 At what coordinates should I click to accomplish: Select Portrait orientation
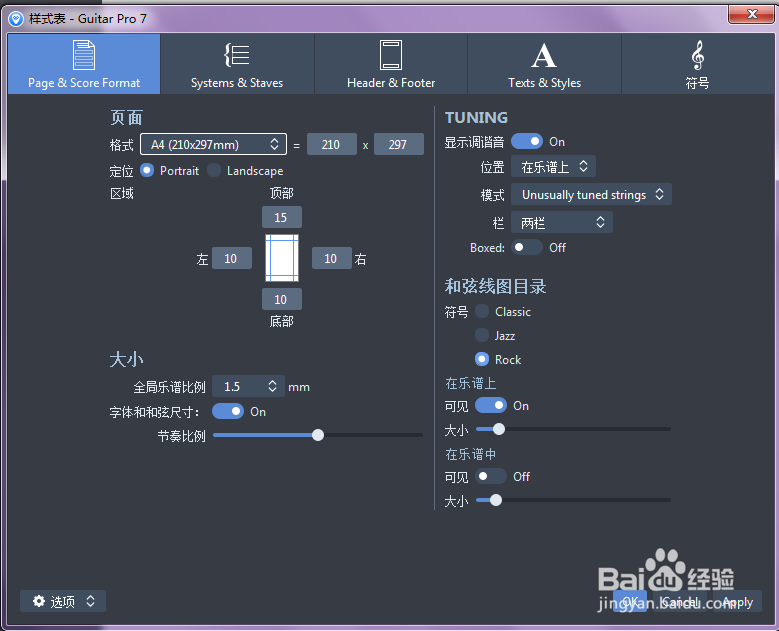tap(147, 170)
